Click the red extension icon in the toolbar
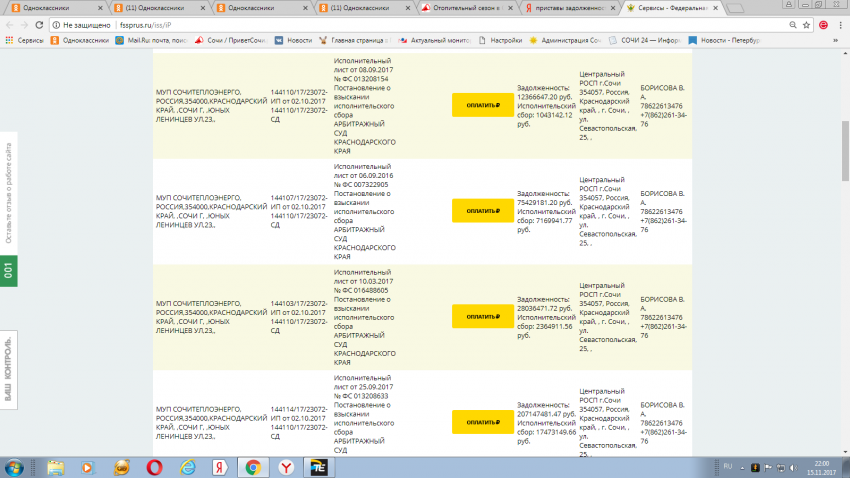This screenshot has width=850, height=478. pos(823,24)
